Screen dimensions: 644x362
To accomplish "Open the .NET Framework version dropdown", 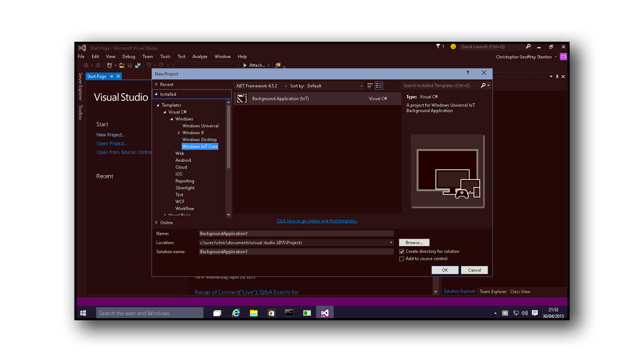I will pyautogui.click(x=261, y=86).
